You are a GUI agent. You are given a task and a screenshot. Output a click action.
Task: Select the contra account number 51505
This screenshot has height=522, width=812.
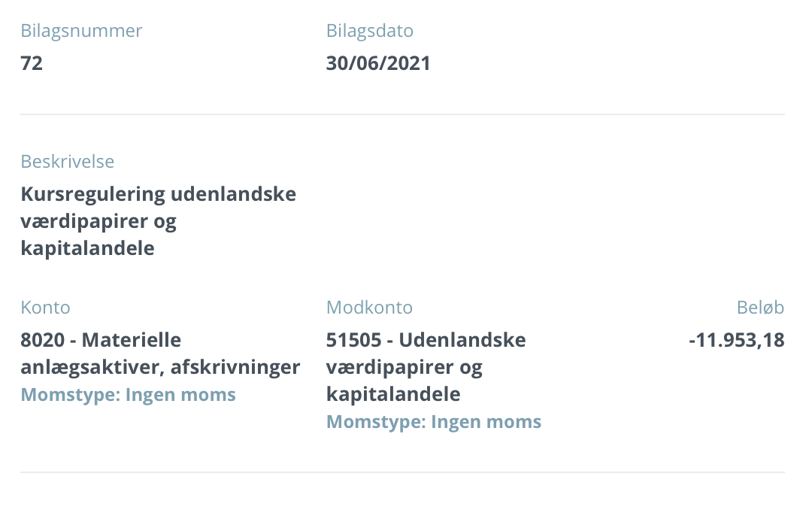pos(356,340)
